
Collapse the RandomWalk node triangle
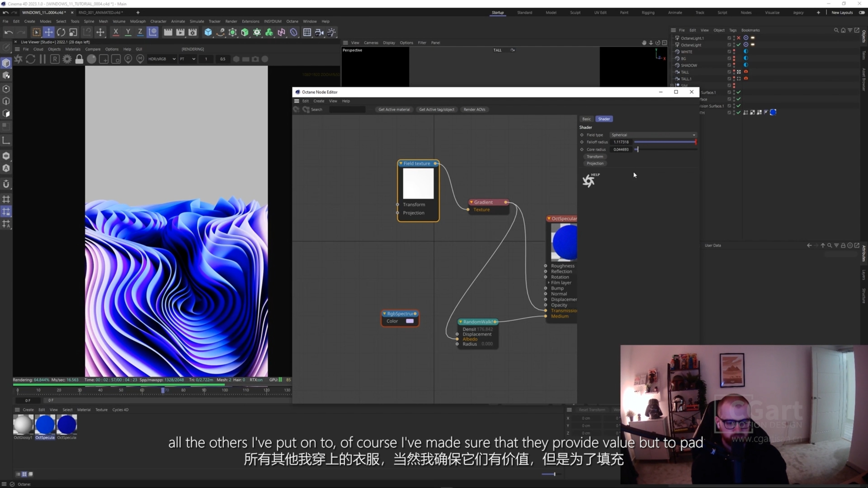click(x=460, y=322)
